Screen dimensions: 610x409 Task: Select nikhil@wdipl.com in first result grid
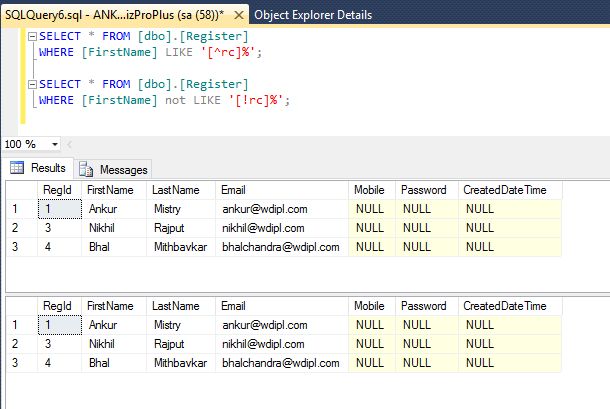[282, 228]
